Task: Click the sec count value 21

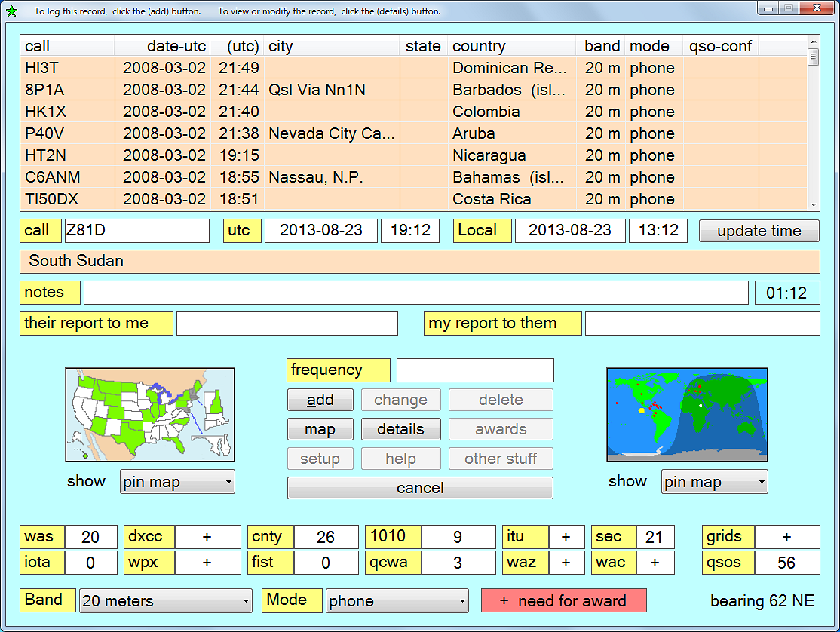Action: [655, 537]
